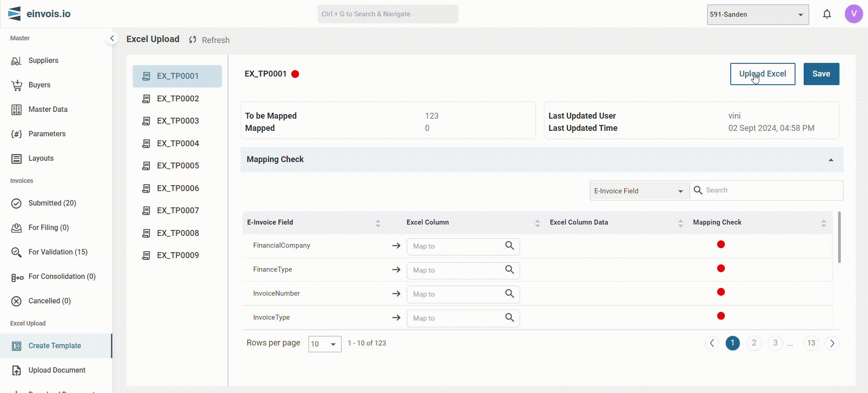This screenshot has height=393, width=868.
Task: Sort by E-Invoice Field column
Action: click(x=378, y=223)
